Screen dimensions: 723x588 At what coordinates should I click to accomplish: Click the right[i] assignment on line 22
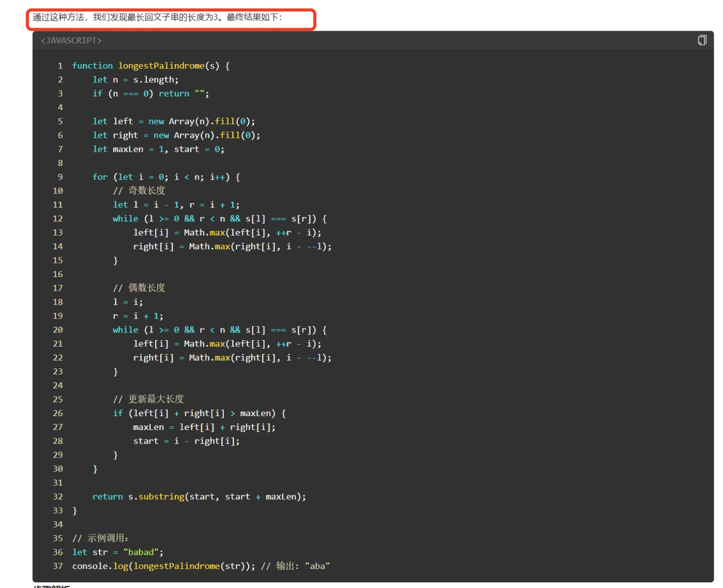[x=232, y=358]
